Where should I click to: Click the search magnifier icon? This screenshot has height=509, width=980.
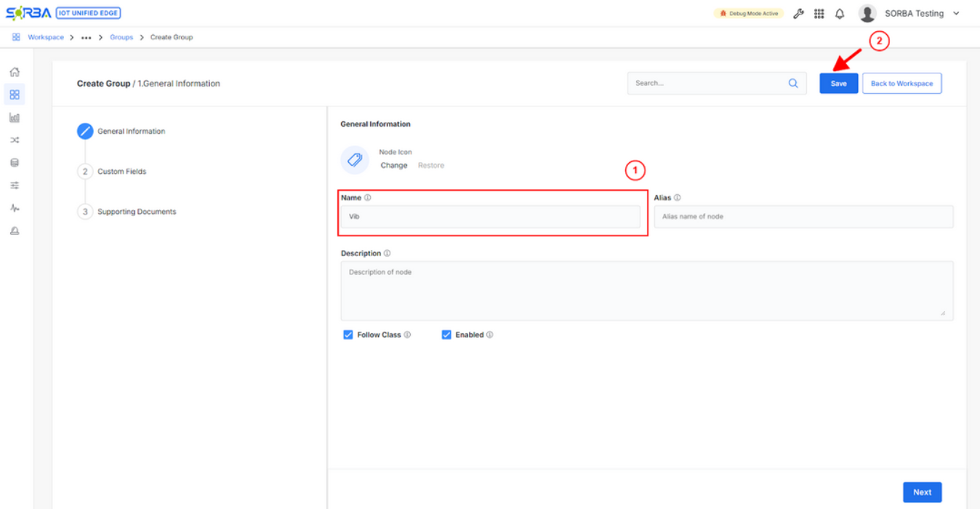[x=793, y=84]
